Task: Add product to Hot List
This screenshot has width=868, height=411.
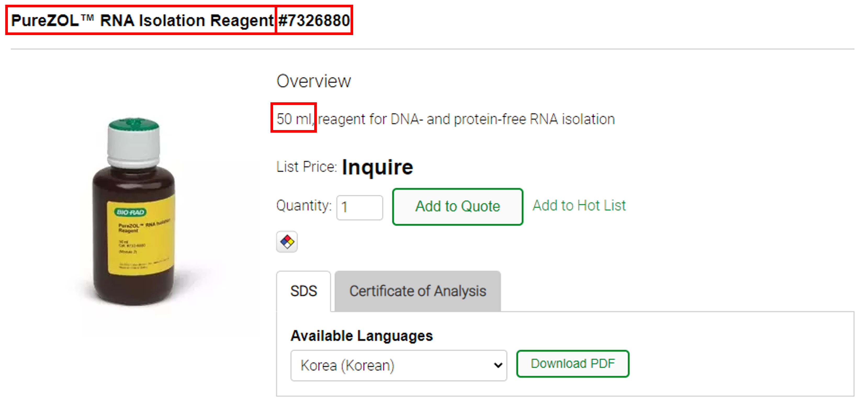Action: coord(579,206)
